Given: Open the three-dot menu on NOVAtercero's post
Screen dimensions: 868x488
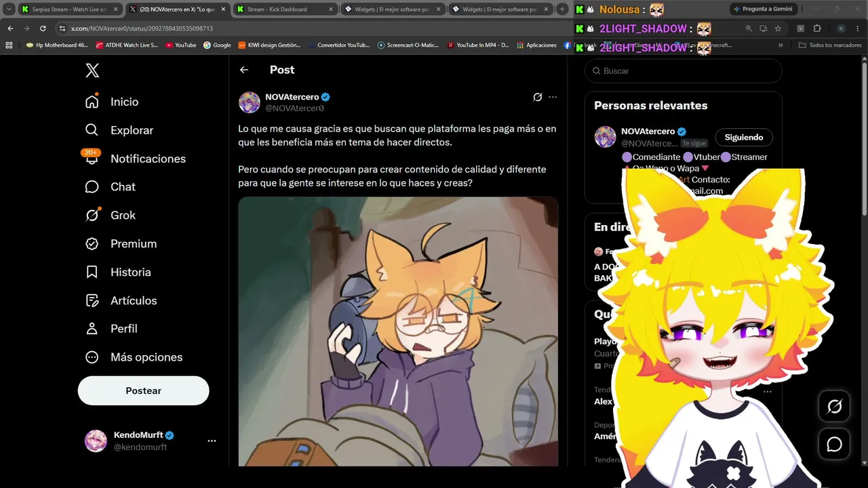Looking at the screenshot, I should tap(553, 97).
